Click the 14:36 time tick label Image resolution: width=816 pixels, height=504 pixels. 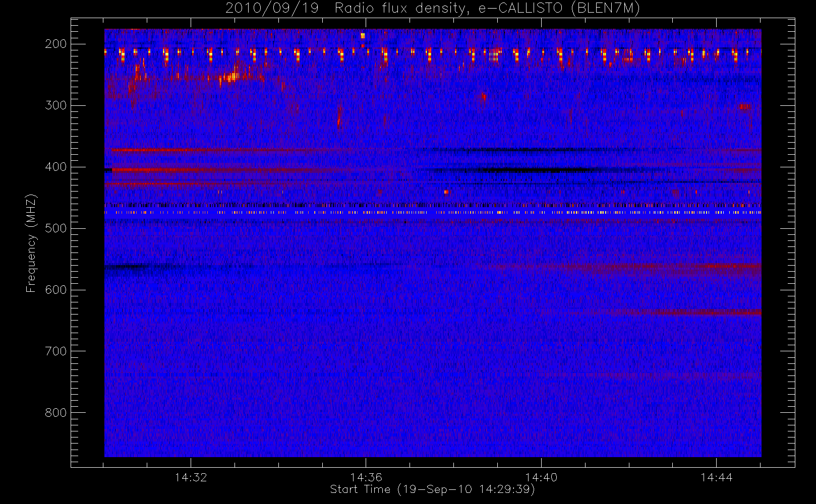pos(366,477)
